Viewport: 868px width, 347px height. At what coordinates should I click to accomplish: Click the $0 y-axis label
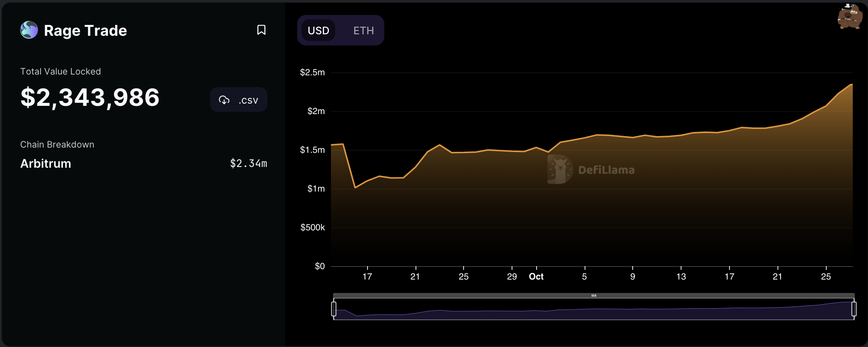pos(320,266)
